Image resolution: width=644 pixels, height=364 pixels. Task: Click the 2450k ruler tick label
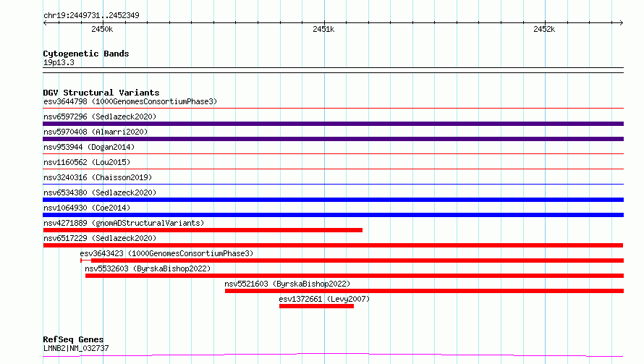tap(102, 29)
